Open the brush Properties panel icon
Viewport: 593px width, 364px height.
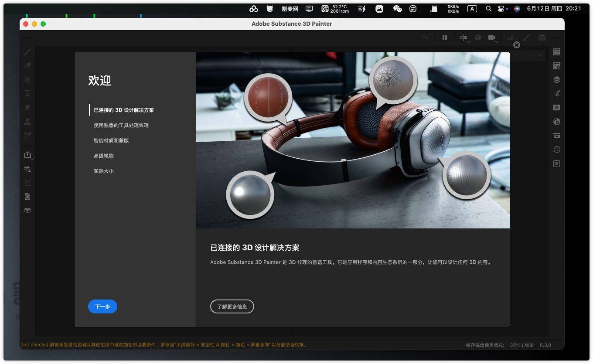557,94
